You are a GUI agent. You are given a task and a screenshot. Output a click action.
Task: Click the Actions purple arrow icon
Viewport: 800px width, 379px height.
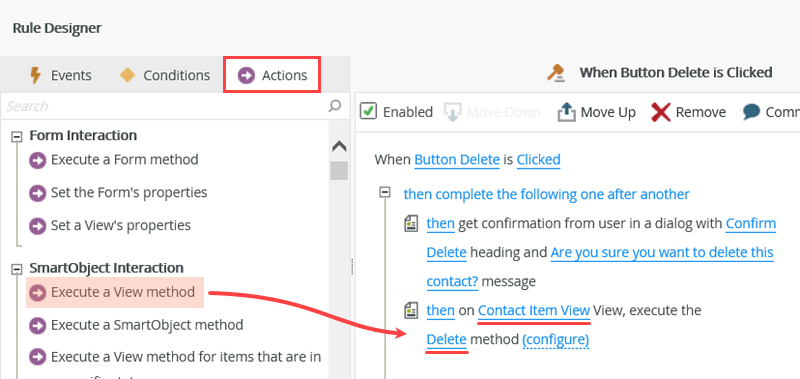pyautogui.click(x=246, y=75)
